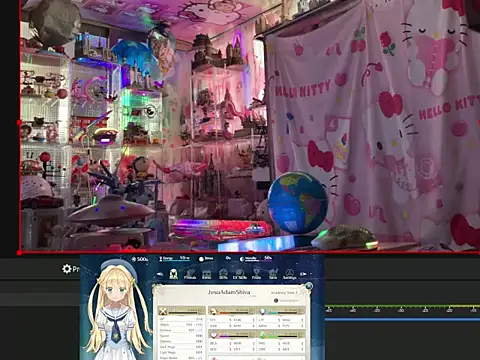Open the EX Skills tab in game menu
This screenshot has height=360, width=480.
(x=240, y=274)
